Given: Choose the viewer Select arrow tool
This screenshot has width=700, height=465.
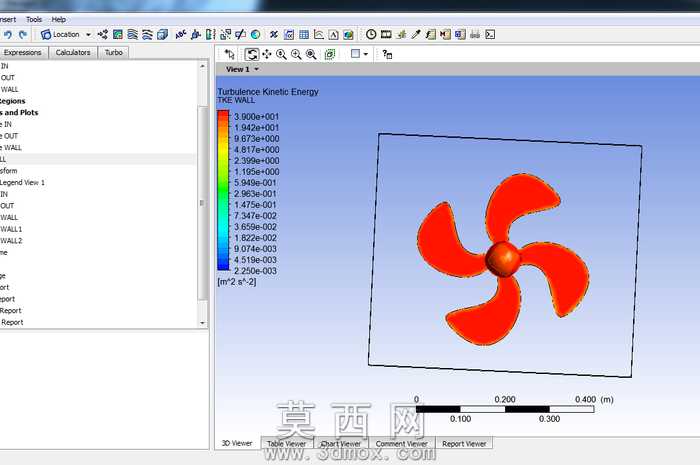Looking at the screenshot, I should (229, 54).
